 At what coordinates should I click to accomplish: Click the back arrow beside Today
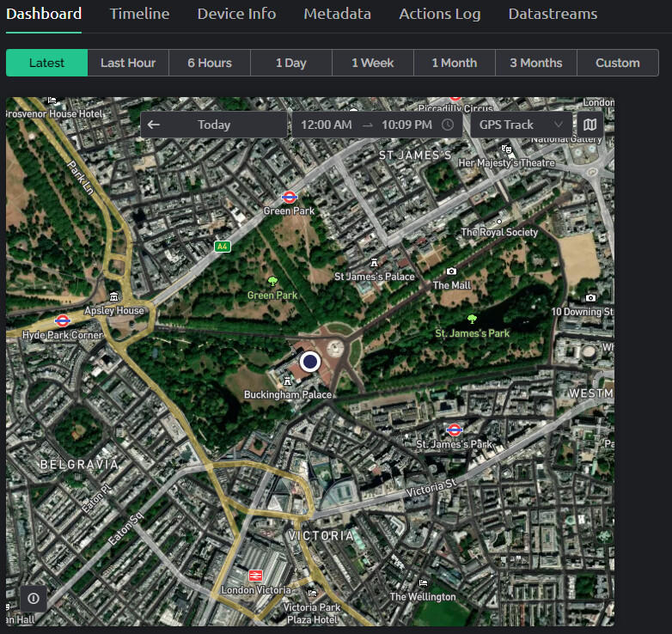click(x=154, y=125)
